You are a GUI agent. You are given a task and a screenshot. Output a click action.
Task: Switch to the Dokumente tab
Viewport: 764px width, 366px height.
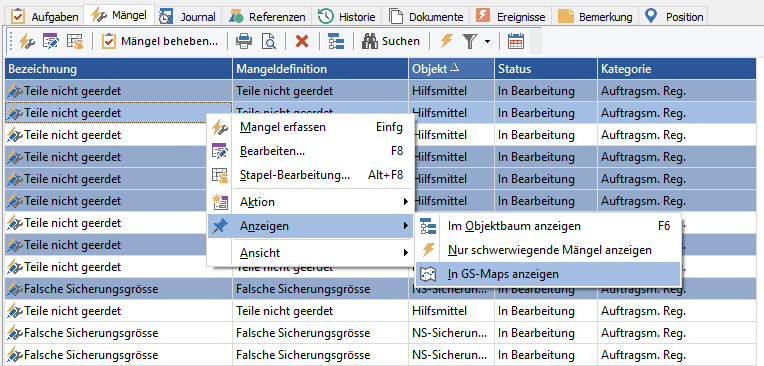click(x=426, y=17)
